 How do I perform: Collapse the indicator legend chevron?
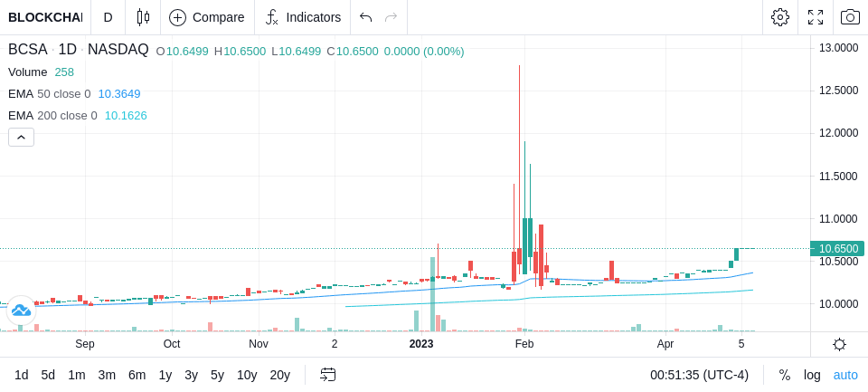click(x=21, y=137)
